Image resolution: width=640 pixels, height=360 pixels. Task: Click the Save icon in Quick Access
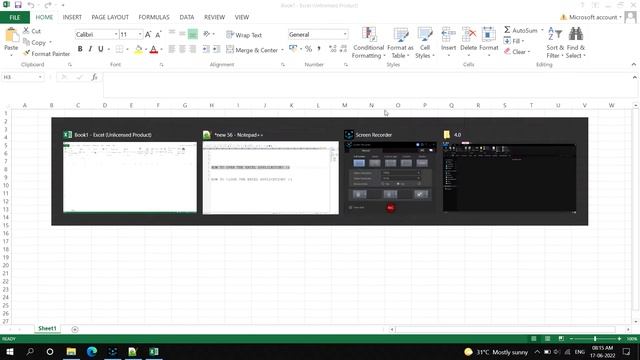[x=18, y=5]
